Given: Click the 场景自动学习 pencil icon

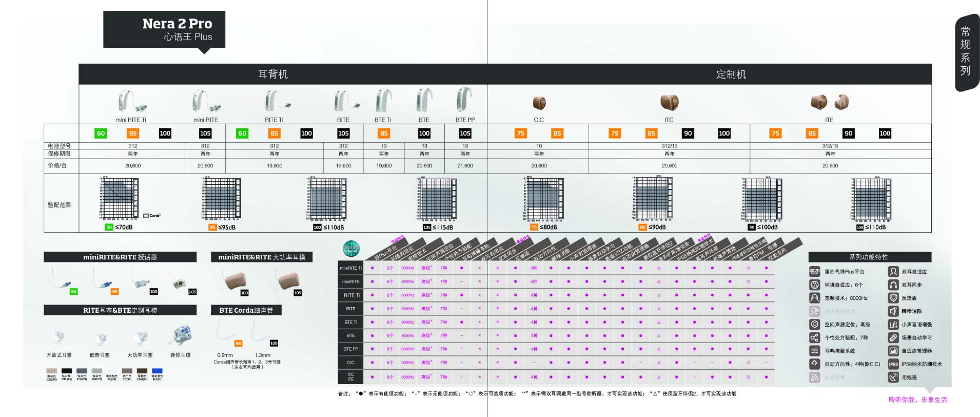Looking at the screenshot, I should coord(893,337).
